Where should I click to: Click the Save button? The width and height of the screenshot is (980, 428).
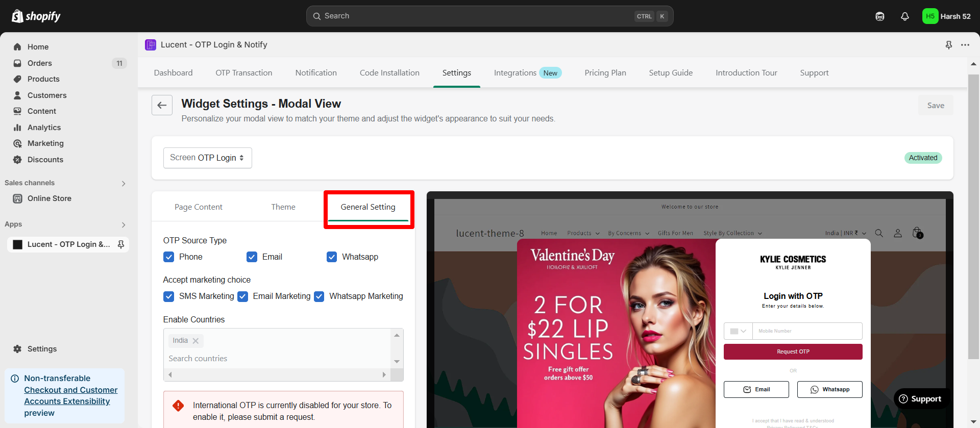coord(936,106)
